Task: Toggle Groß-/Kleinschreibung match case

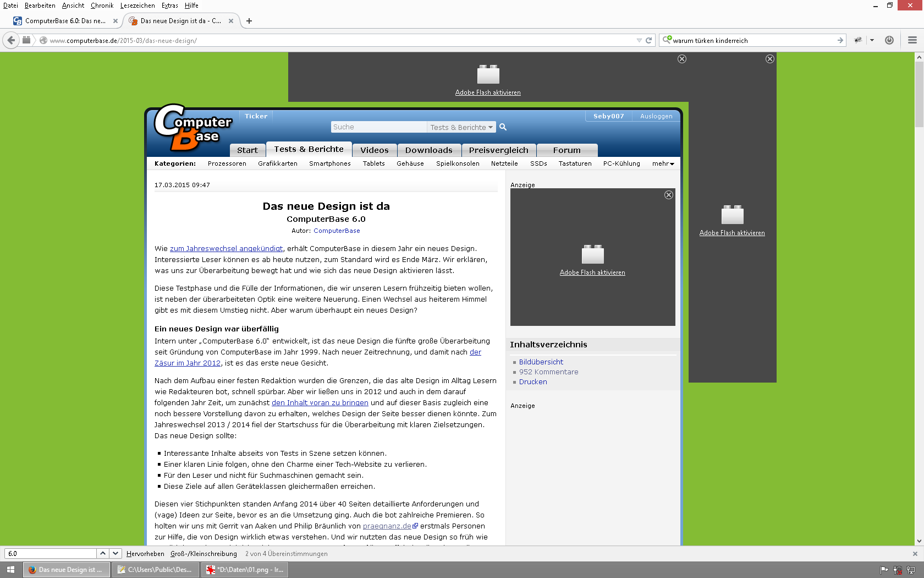Action: pos(204,554)
